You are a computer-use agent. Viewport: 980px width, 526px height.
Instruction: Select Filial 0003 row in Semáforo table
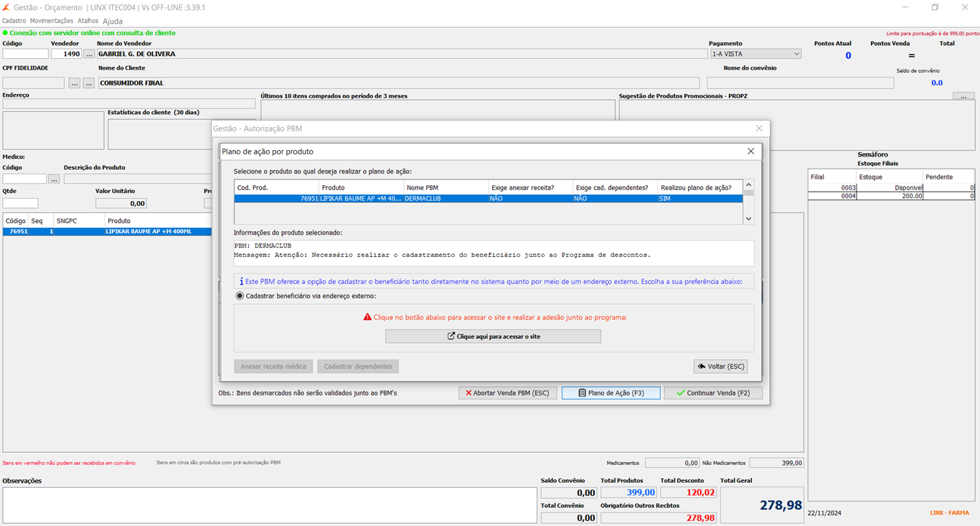(891, 187)
